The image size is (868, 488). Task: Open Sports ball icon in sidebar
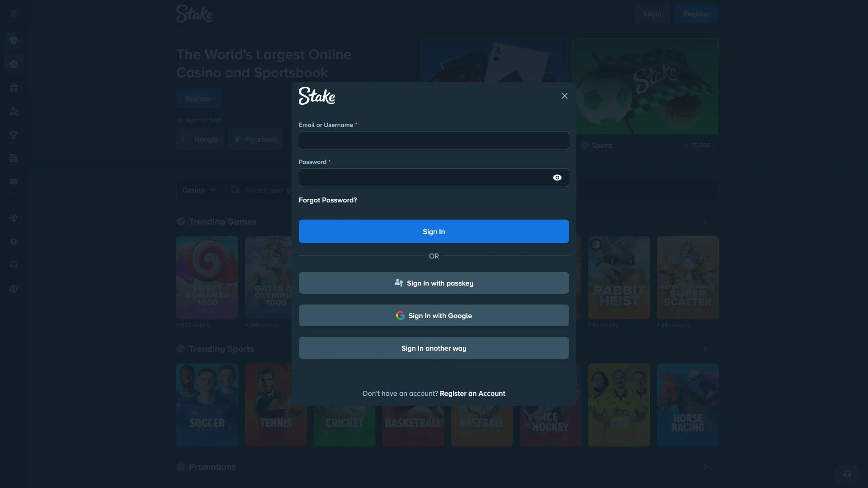point(14,64)
